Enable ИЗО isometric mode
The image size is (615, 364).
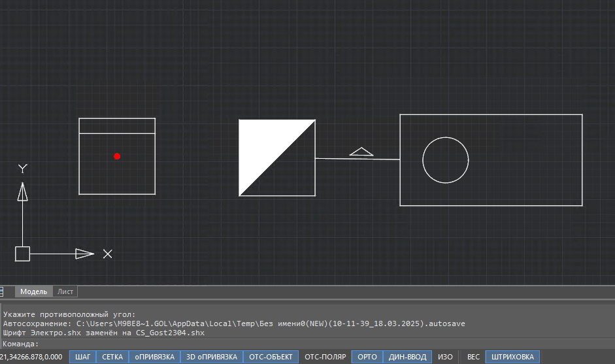445,357
